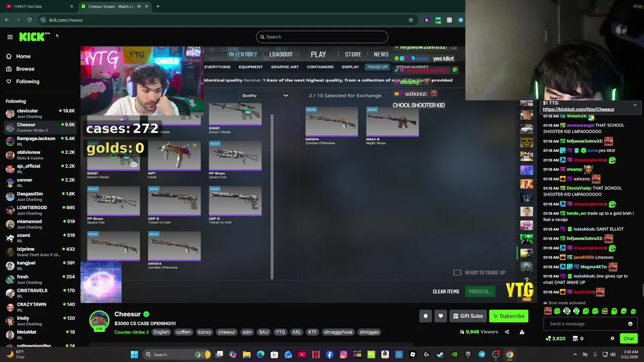
Task: Click the heart follow icon under the stream
Action: pyautogui.click(x=441, y=316)
